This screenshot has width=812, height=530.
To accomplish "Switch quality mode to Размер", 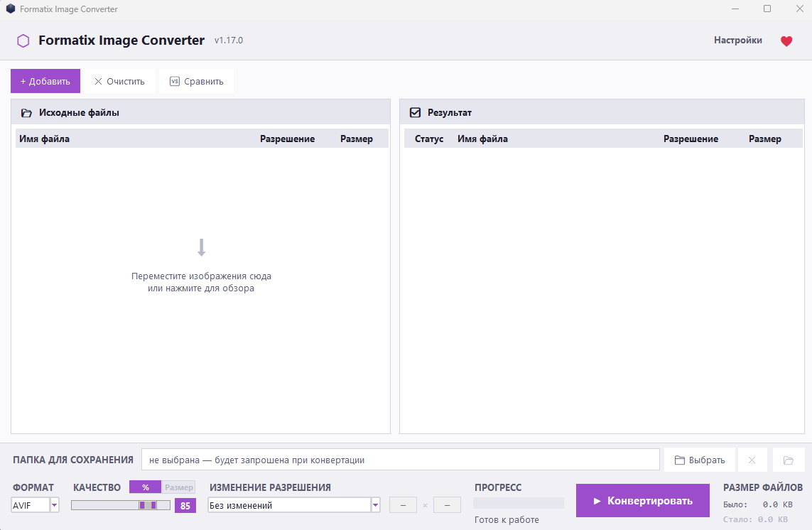I will pyautogui.click(x=178, y=487).
